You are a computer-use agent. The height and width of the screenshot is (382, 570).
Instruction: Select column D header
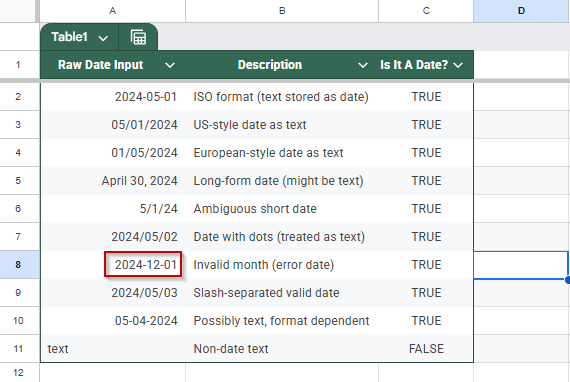click(521, 11)
